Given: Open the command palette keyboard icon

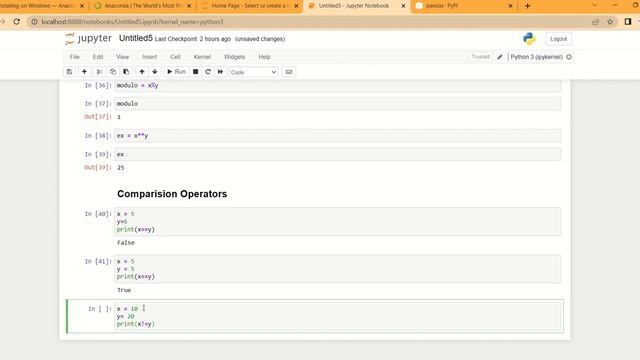Looking at the screenshot, I should 289,72.
